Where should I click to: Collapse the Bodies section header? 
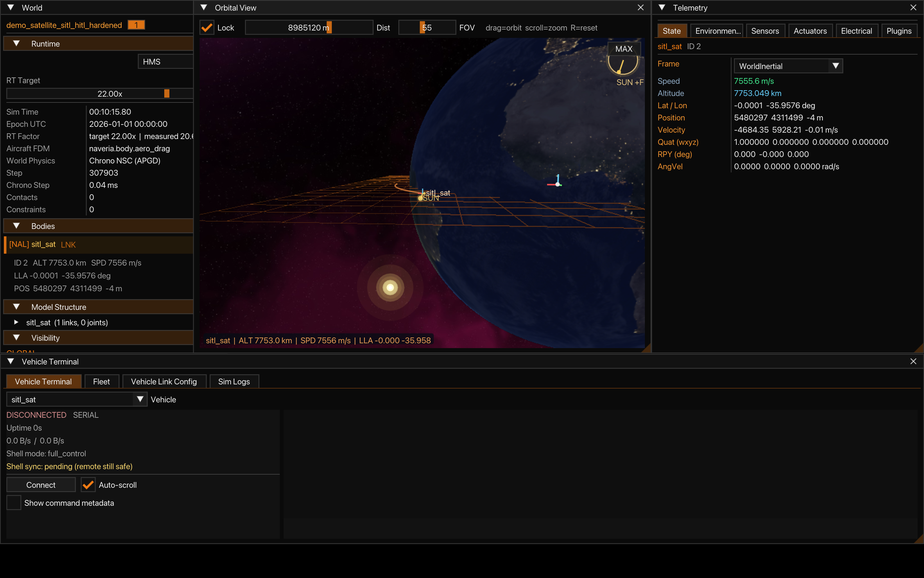click(98, 226)
